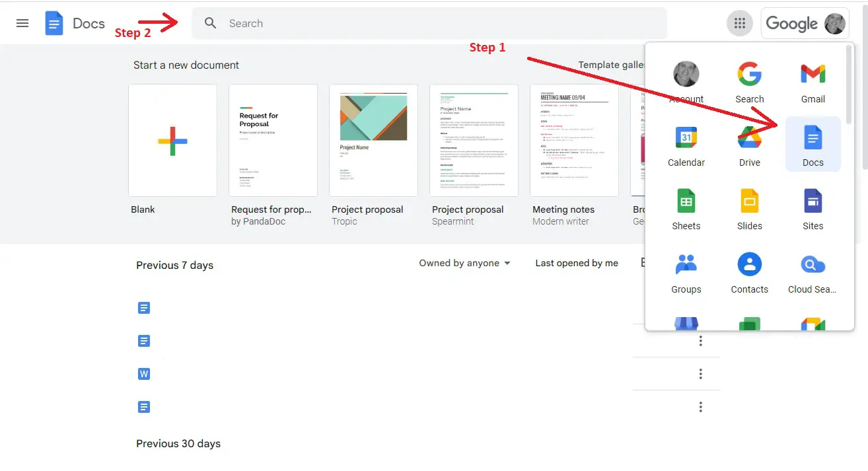The image size is (868, 471).
Task: Click the "Docs" title text in header
Action: [x=89, y=23]
